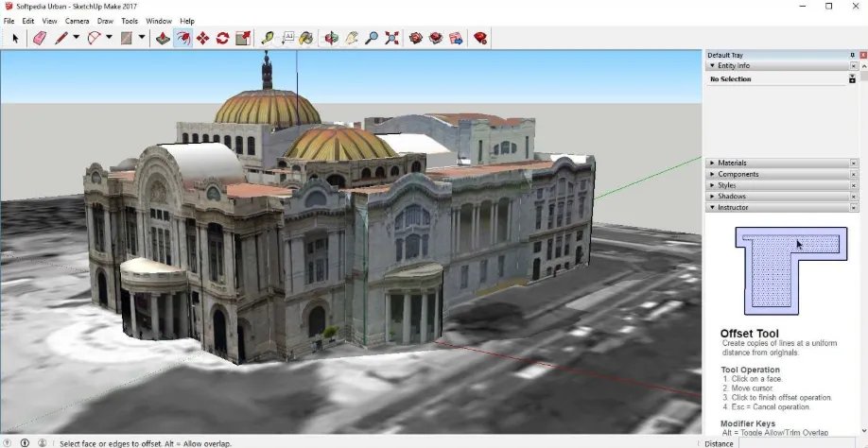868x448 pixels.
Task: Click the "Default Tray" title
Action: tap(725, 55)
